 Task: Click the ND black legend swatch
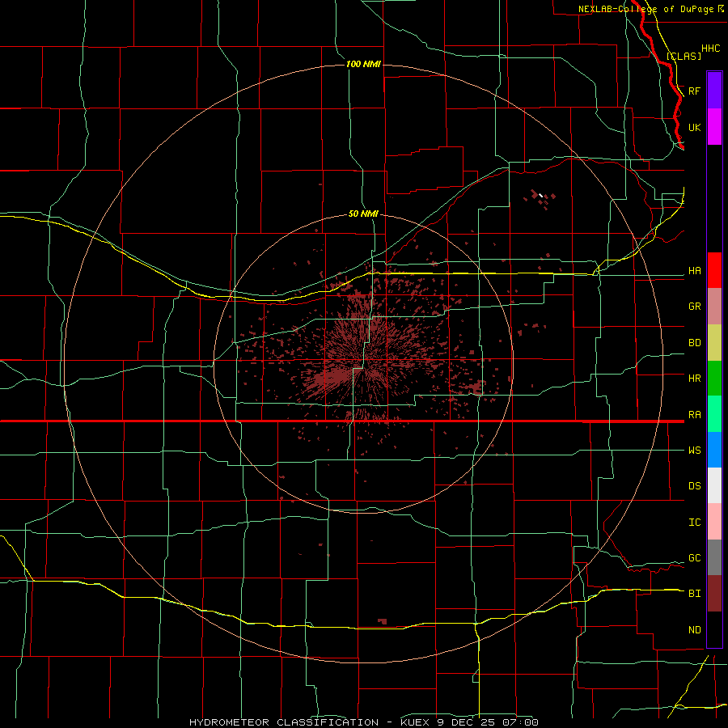714,629
